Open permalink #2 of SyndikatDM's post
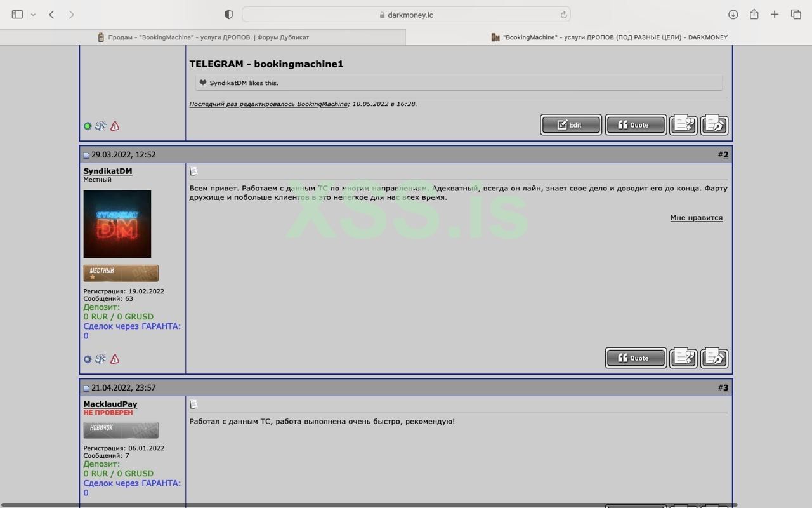Screen dimensions: 812x508 tap(726, 154)
